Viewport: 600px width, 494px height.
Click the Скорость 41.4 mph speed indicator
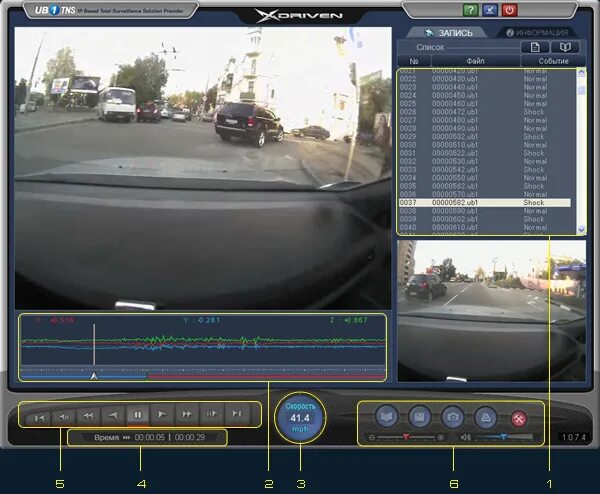[x=300, y=417]
